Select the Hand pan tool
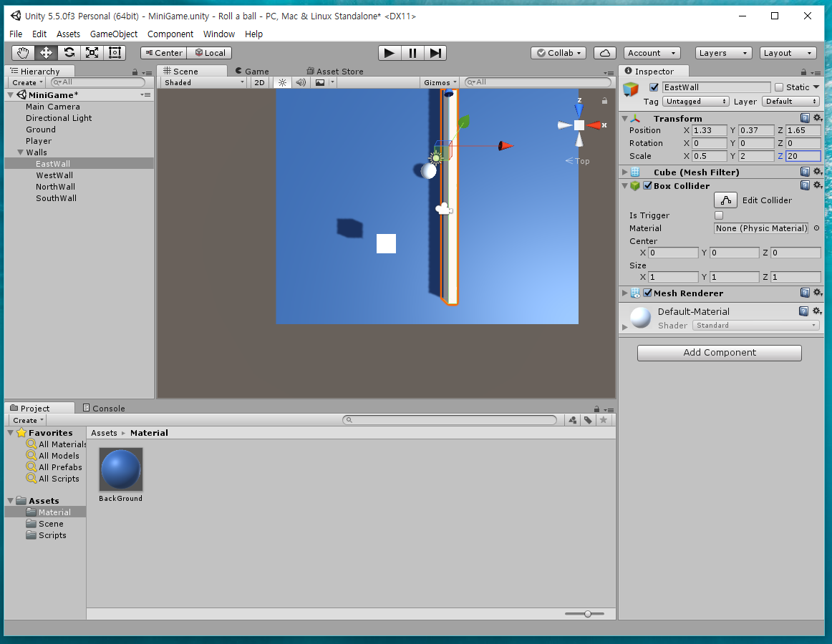Screen dimensions: 832x644 [x=22, y=52]
